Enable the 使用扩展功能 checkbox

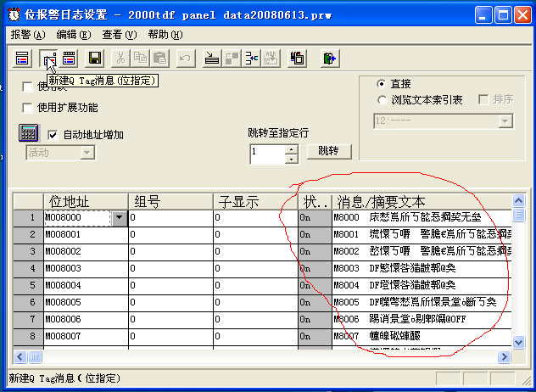point(28,108)
